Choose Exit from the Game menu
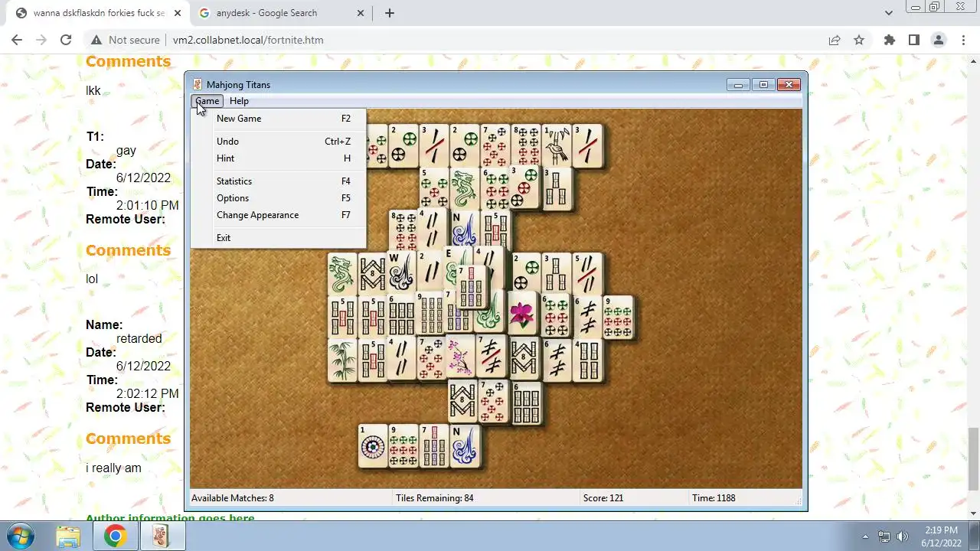 coord(279,238)
